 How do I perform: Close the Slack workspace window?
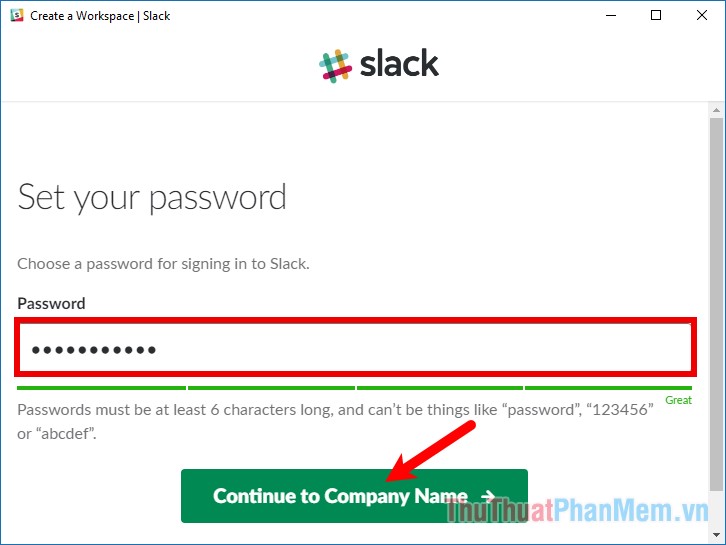pyautogui.click(x=701, y=15)
